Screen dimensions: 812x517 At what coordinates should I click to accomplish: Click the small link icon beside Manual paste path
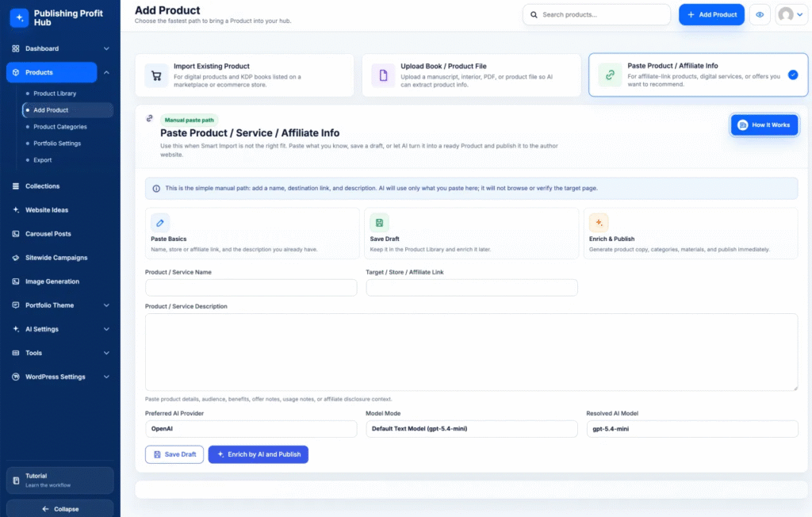(x=150, y=118)
